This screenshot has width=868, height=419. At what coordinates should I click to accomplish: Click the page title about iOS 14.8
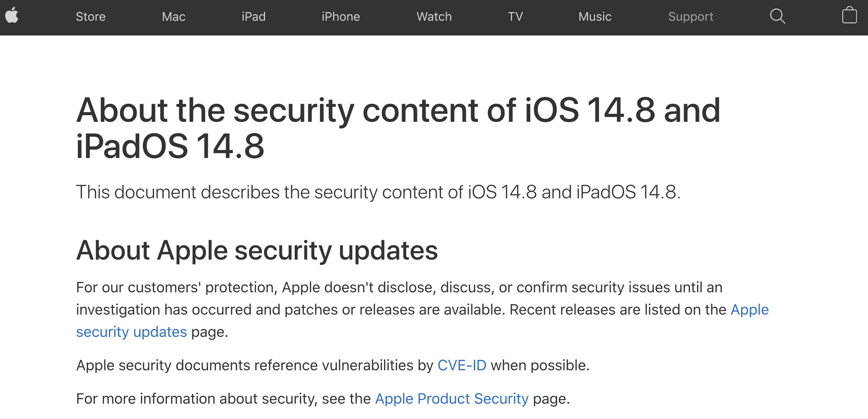click(x=398, y=128)
